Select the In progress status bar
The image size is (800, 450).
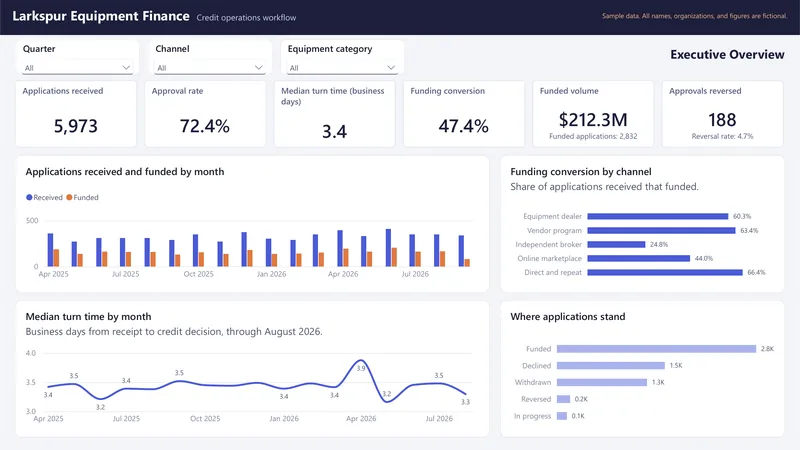pos(562,416)
